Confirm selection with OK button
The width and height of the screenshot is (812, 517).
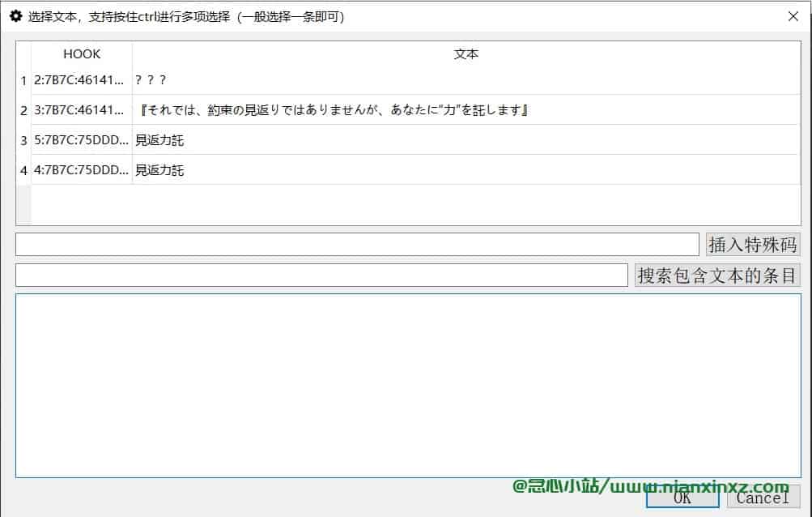pos(682,498)
